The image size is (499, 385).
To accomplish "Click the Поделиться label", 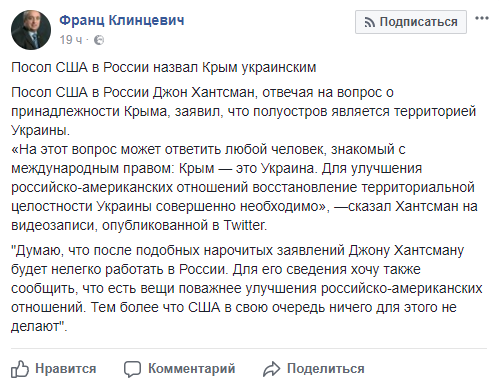I will coord(326,369).
